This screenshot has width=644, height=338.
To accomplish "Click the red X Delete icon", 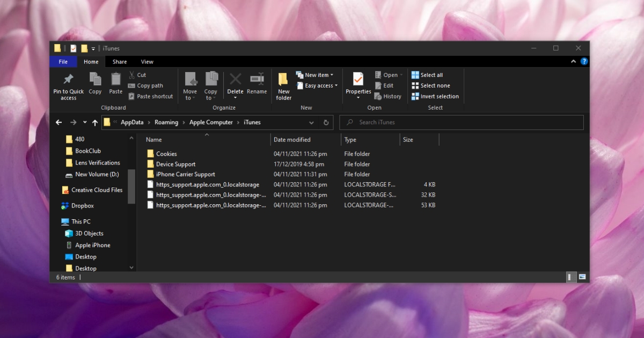I will (x=235, y=80).
